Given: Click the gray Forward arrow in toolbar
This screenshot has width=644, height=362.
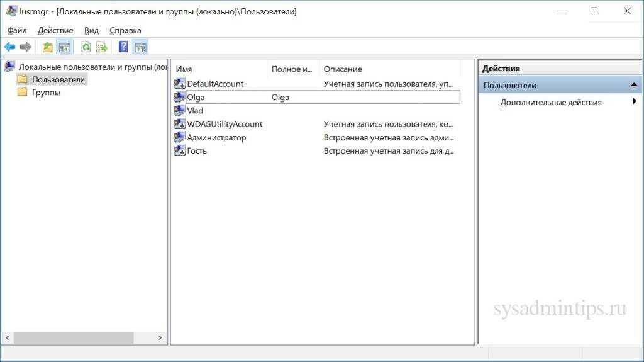Looking at the screenshot, I should point(26,47).
